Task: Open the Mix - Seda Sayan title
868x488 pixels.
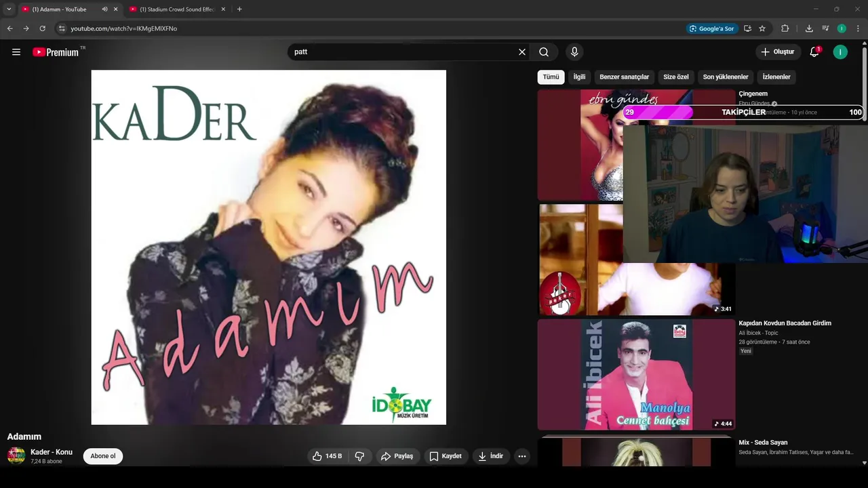Action: (763, 443)
